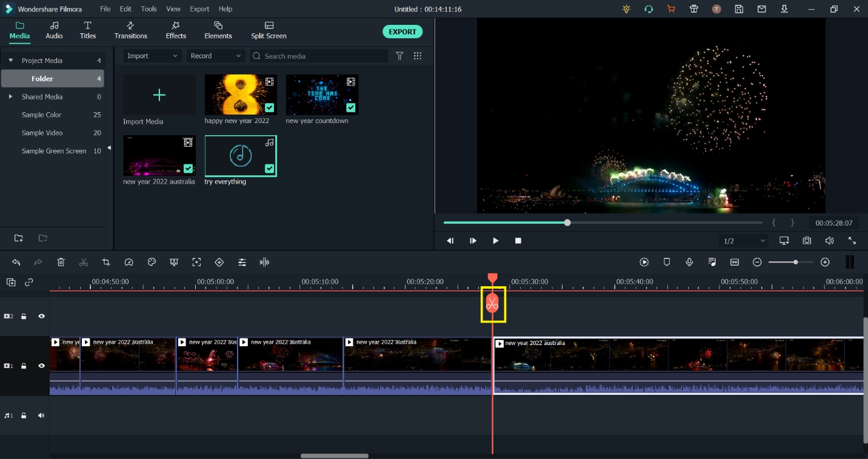The height and width of the screenshot is (459, 868).
Task: Click the subtitle caption icon in timeline toolbar
Action: pyautogui.click(x=735, y=262)
